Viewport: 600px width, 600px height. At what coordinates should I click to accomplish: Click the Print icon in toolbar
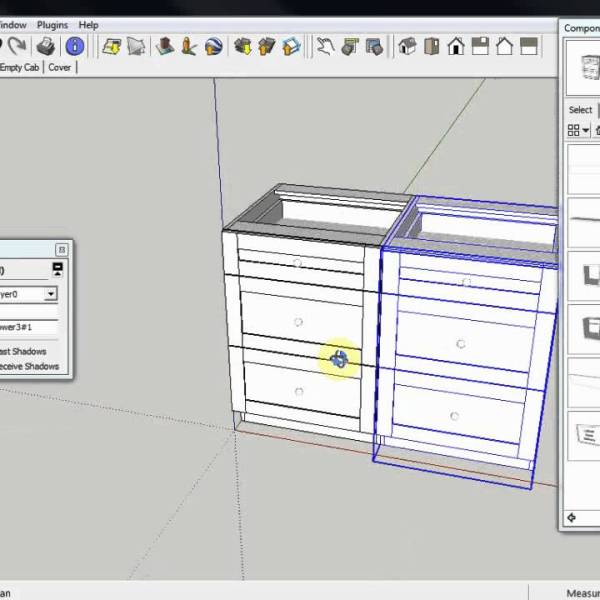point(46,46)
